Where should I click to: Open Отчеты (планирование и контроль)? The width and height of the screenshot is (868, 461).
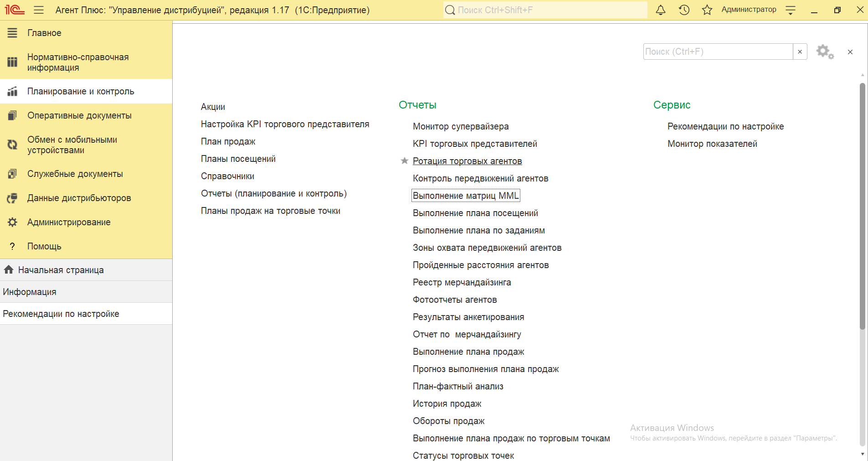(x=274, y=193)
